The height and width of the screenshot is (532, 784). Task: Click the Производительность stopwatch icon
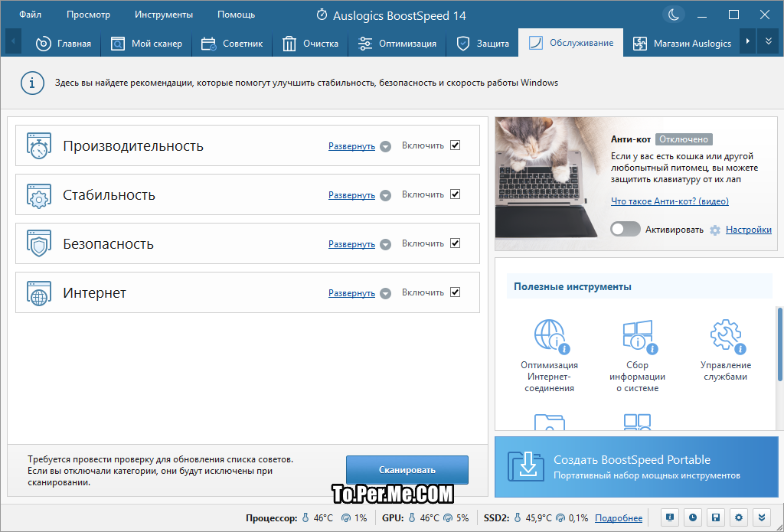(39, 146)
